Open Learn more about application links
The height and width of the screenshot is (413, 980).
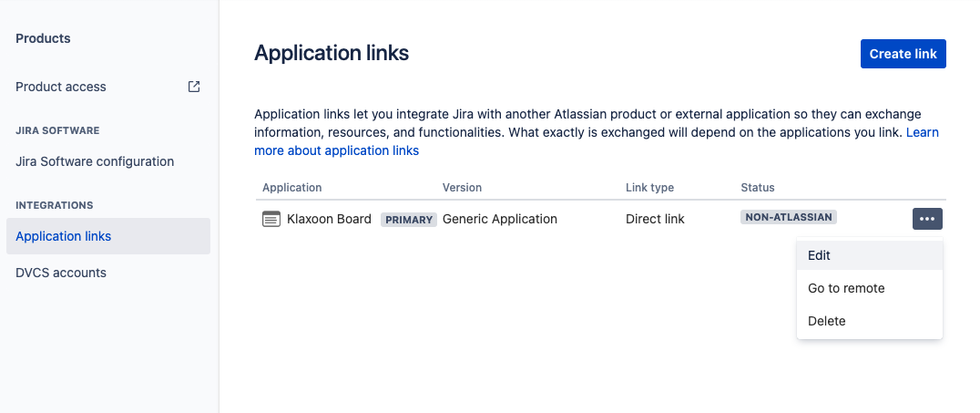[x=336, y=150]
